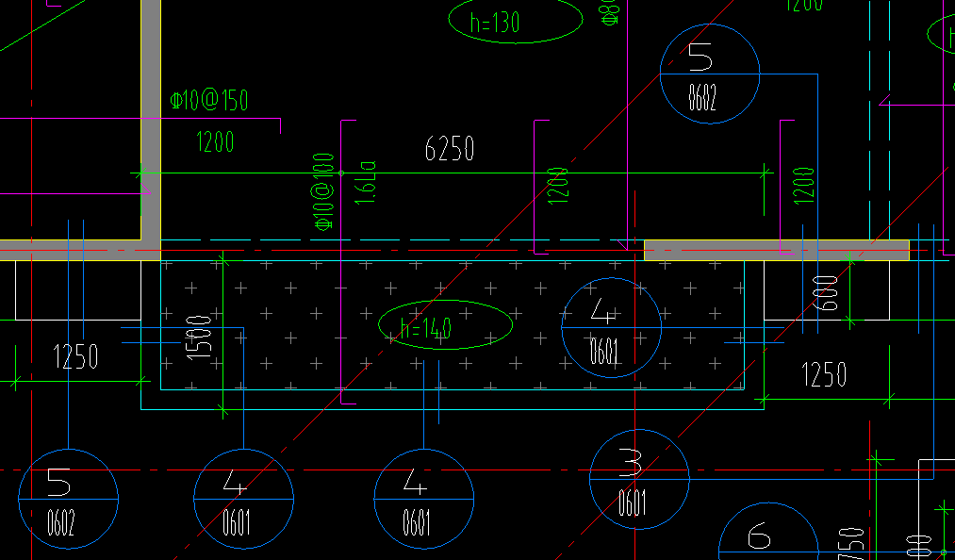Select the vertical 1200 text above the 600 dimension
Viewport: 955px width, 560px height.
point(804,185)
